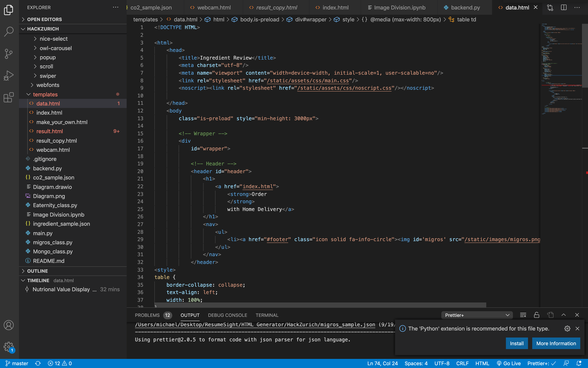Image resolution: width=588 pixels, height=368 pixels.
Task: Click the Open Changes compare icon
Action: click(x=550, y=8)
